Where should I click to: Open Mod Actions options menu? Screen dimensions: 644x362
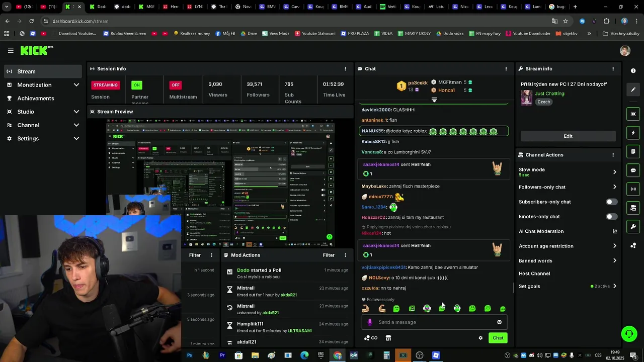(x=345, y=255)
